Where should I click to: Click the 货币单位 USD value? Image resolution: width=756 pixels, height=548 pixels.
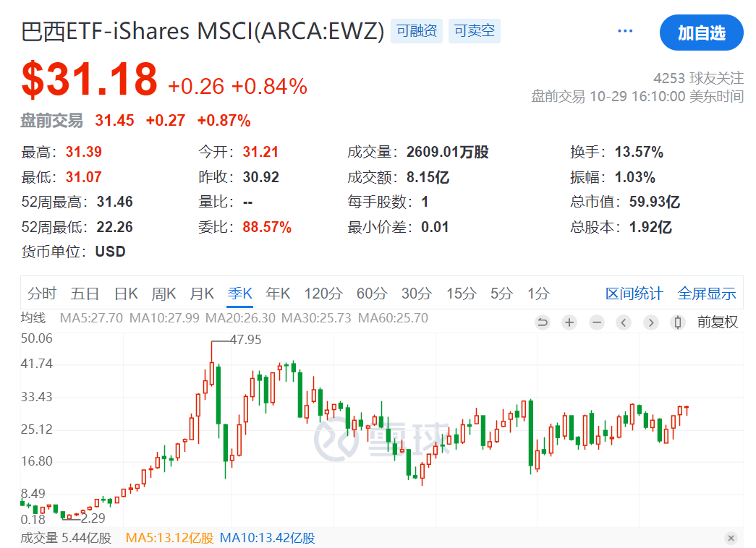tap(111, 252)
